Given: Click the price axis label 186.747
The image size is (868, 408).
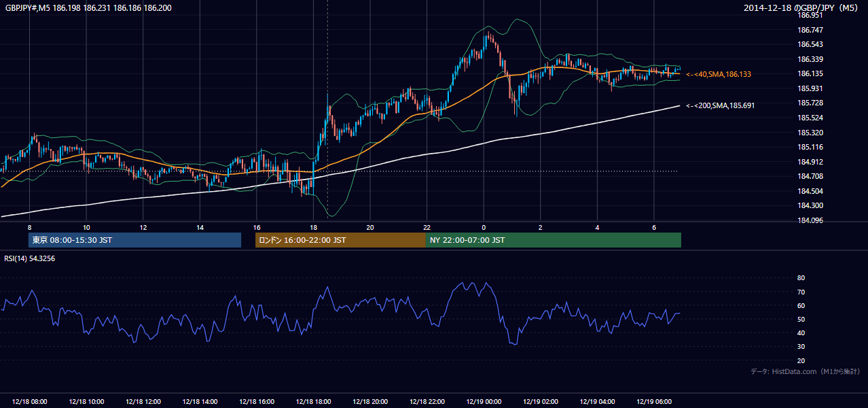Looking at the screenshot, I should 810,30.
